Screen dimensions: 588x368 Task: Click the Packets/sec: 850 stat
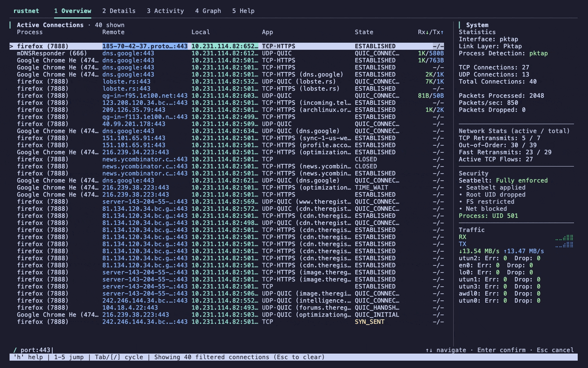click(488, 103)
